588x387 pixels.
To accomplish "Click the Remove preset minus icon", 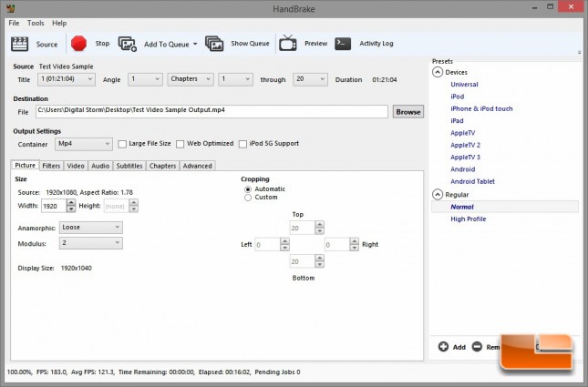I will click(477, 347).
